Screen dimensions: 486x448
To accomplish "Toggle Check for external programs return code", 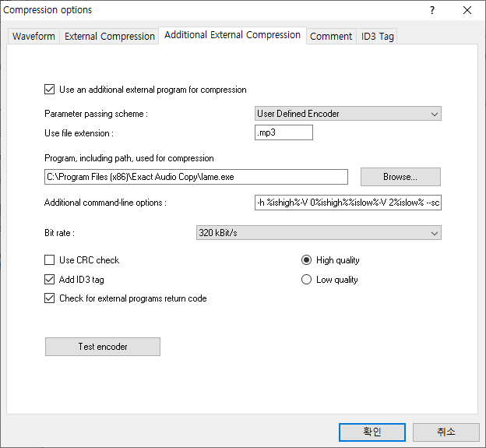I will 51,298.
